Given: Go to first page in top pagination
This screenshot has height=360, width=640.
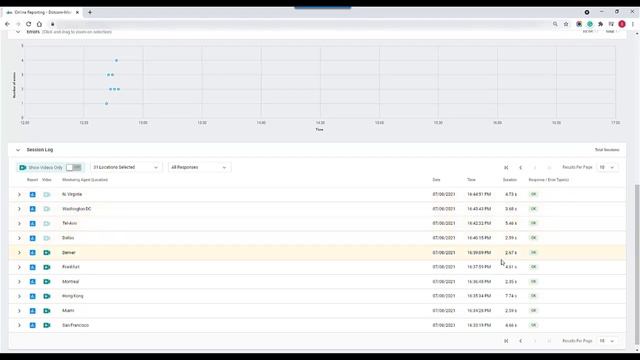Looking at the screenshot, I should pyautogui.click(x=506, y=167).
